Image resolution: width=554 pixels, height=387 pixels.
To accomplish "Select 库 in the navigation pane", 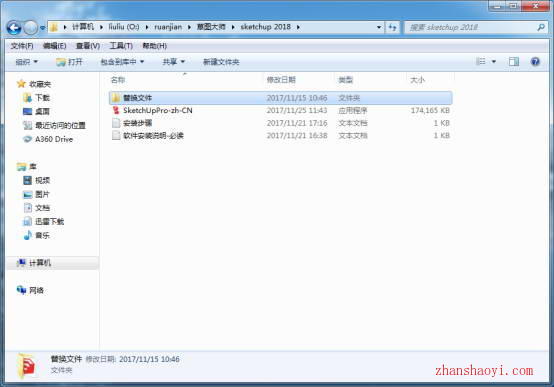I will 33,166.
